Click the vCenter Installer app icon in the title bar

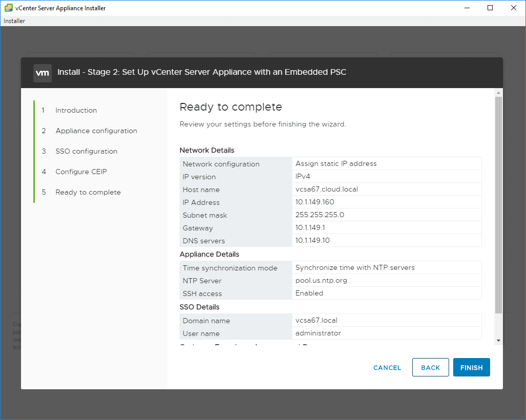(x=8, y=8)
